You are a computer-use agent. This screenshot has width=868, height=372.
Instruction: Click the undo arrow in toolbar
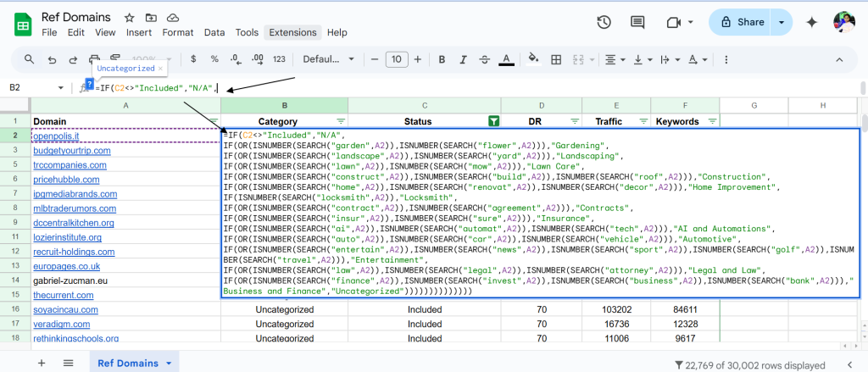tap(52, 59)
